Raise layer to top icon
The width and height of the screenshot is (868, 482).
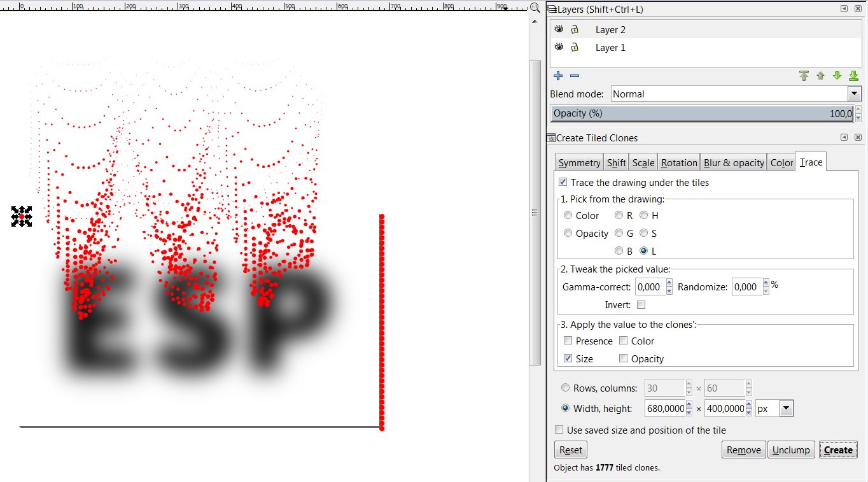pos(804,76)
